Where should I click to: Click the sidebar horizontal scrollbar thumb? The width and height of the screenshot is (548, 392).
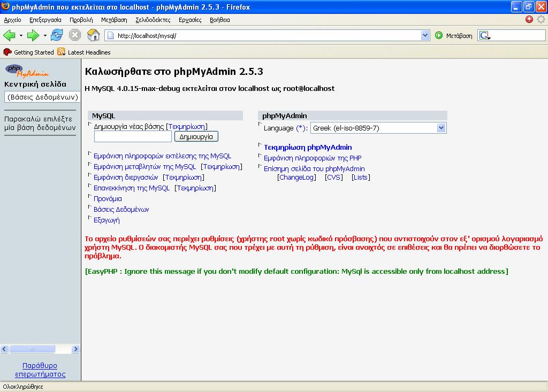(32, 349)
